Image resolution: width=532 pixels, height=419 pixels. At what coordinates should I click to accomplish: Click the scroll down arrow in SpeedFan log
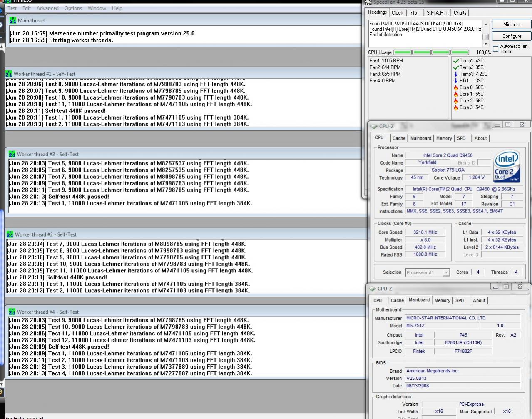(485, 44)
